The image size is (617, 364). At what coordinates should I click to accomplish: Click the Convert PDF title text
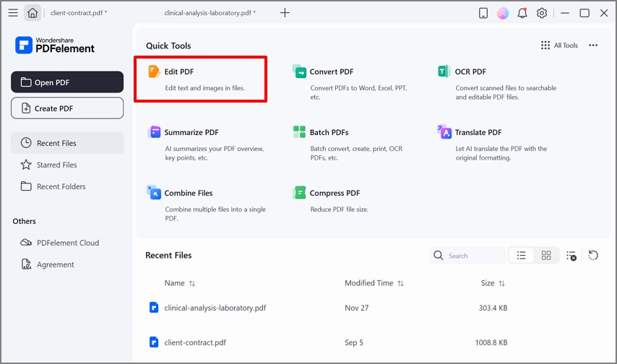click(332, 71)
